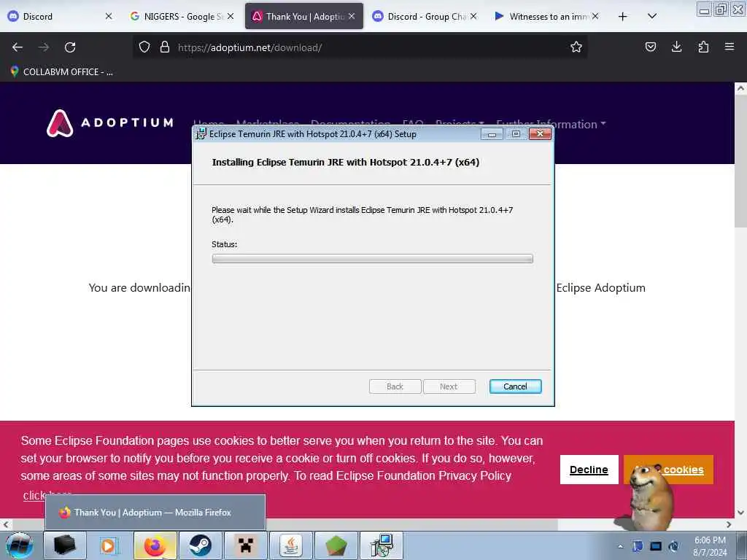Open the Firefox downloads panel
The width and height of the screenshot is (747, 560).
click(676, 47)
